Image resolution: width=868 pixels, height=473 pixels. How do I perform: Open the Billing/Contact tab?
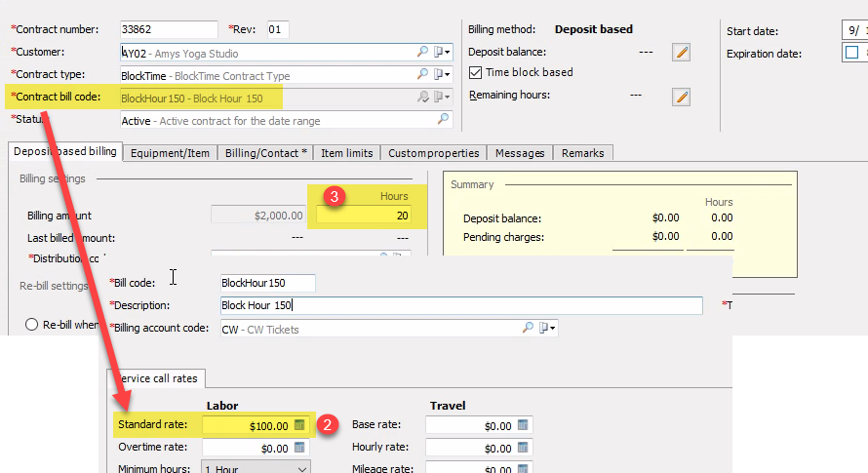point(265,153)
